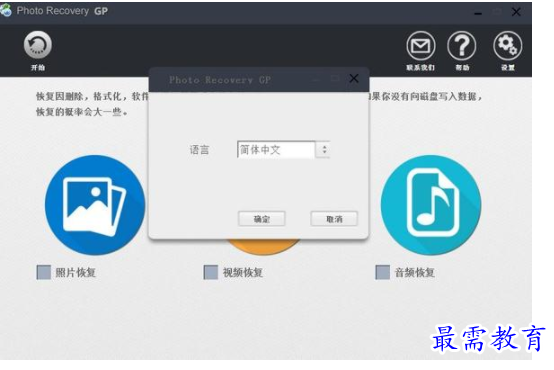Viewport: 554px width, 370px height.
Task: Open the 语言 language combo box
Action: point(283,149)
